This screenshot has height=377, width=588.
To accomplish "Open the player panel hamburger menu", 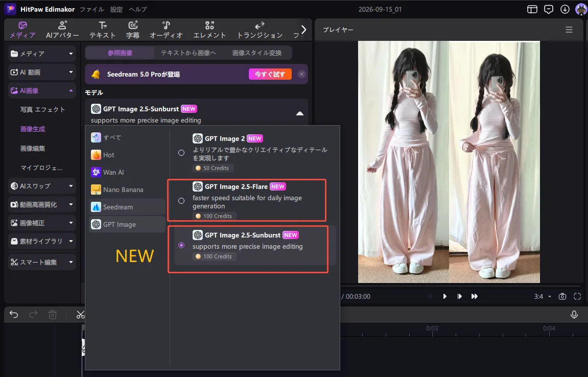I will (x=569, y=30).
